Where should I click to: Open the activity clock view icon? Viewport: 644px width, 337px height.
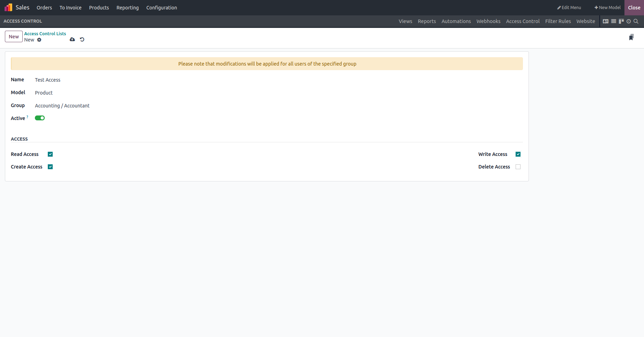coord(629,21)
